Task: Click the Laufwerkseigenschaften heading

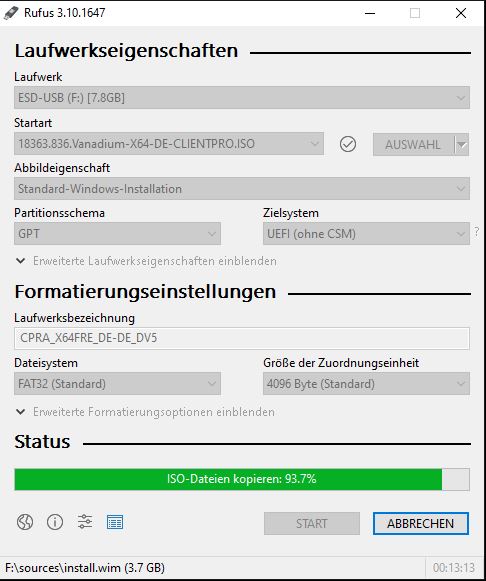Action: pos(126,51)
